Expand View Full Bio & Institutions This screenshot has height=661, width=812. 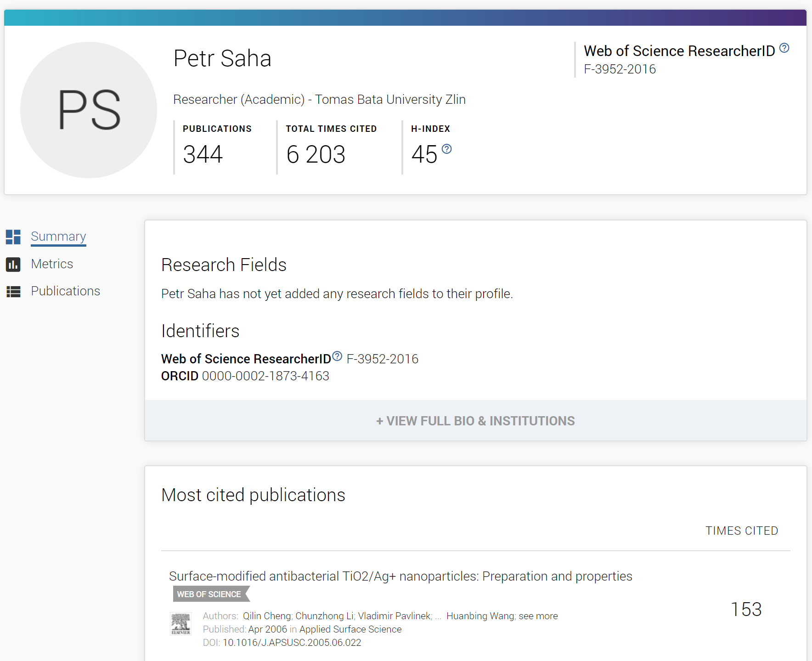[x=476, y=421]
